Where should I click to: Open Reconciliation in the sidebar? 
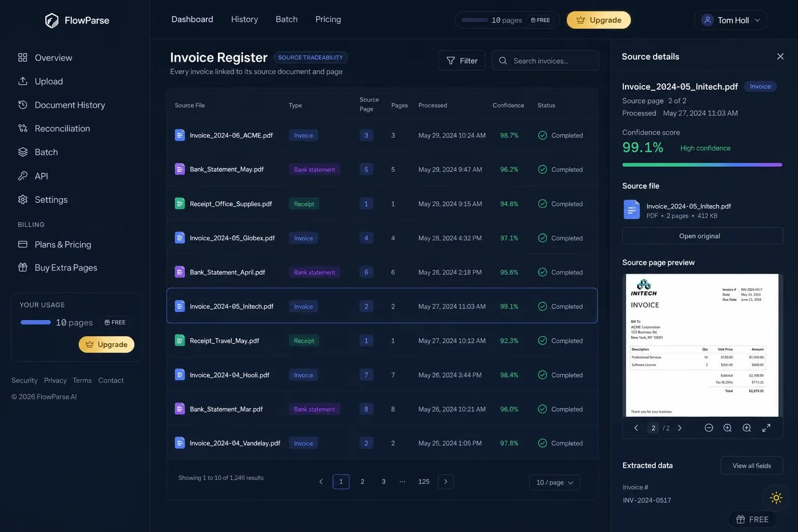click(54, 128)
